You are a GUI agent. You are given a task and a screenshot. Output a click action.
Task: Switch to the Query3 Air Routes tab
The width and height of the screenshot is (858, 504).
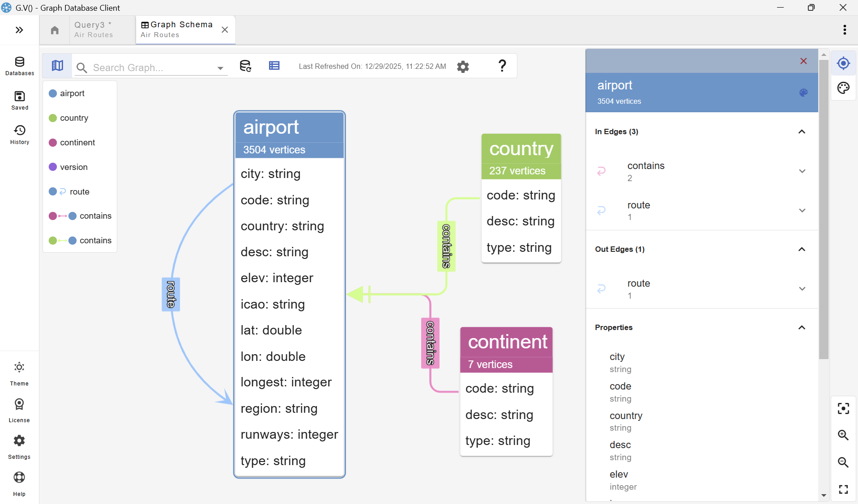tap(94, 30)
